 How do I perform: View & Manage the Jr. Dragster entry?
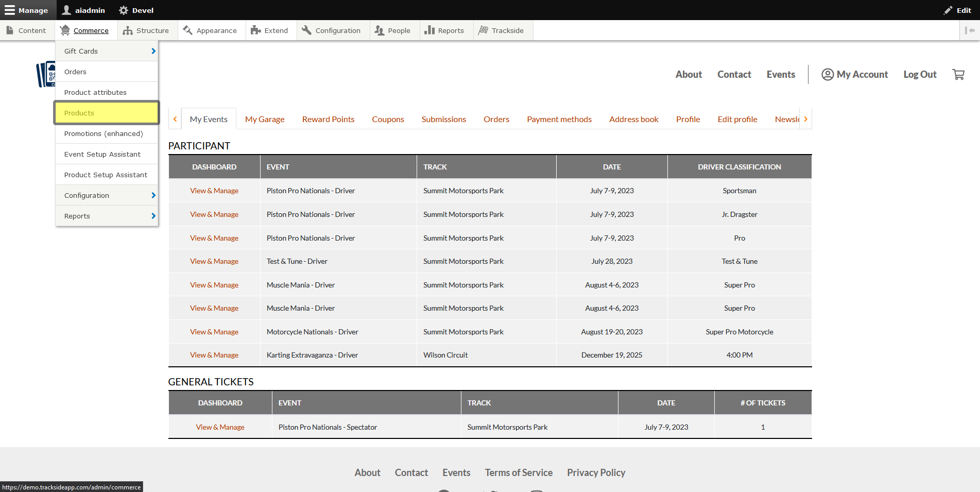(214, 214)
